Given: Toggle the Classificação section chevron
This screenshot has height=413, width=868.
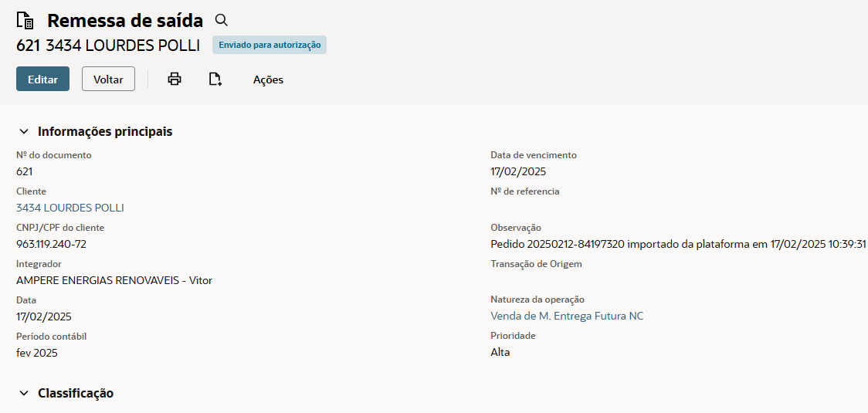Looking at the screenshot, I should 24,394.
